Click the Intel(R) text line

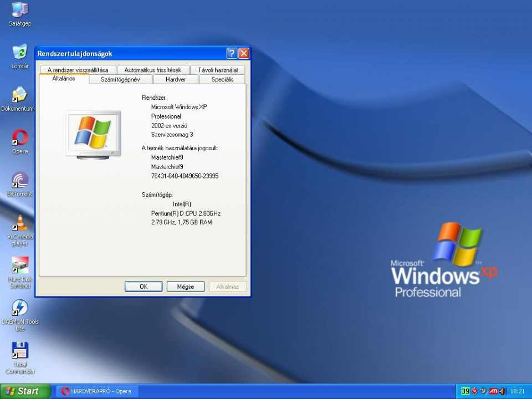(x=182, y=204)
